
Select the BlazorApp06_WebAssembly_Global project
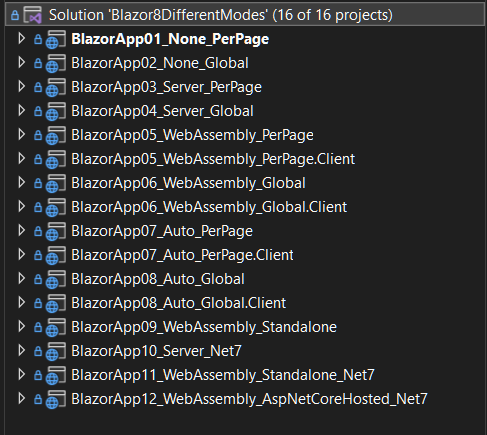(x=188, y=183)
